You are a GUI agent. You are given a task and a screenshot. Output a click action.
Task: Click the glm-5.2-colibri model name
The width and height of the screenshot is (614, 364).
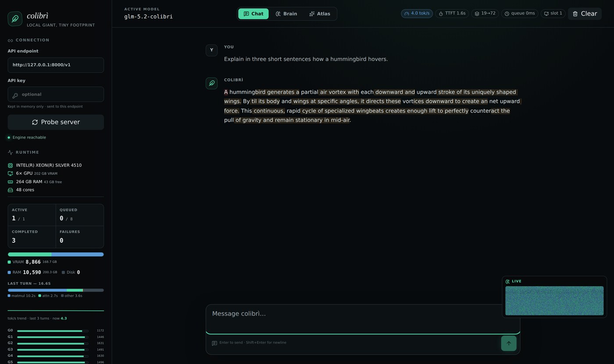pos(148,17)
